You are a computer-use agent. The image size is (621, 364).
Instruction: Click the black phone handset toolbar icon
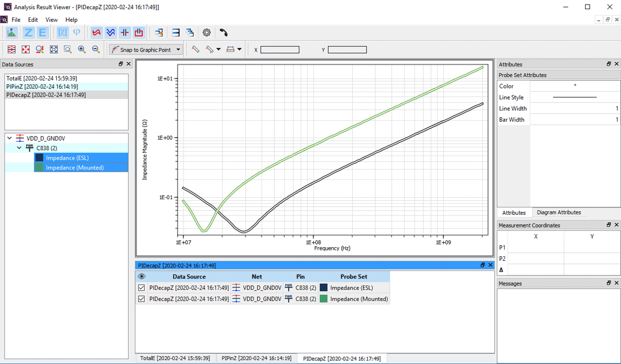(x=224, y=33)
